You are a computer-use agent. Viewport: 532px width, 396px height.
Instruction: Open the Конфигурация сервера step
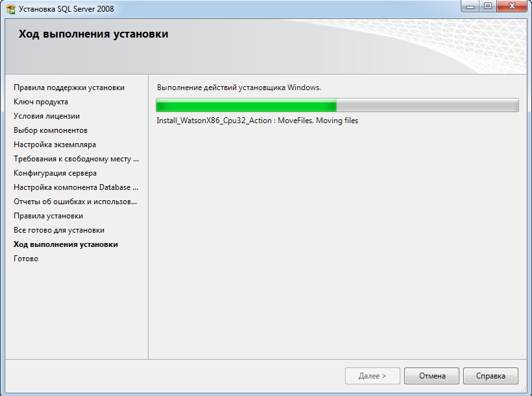click(55, 173)
